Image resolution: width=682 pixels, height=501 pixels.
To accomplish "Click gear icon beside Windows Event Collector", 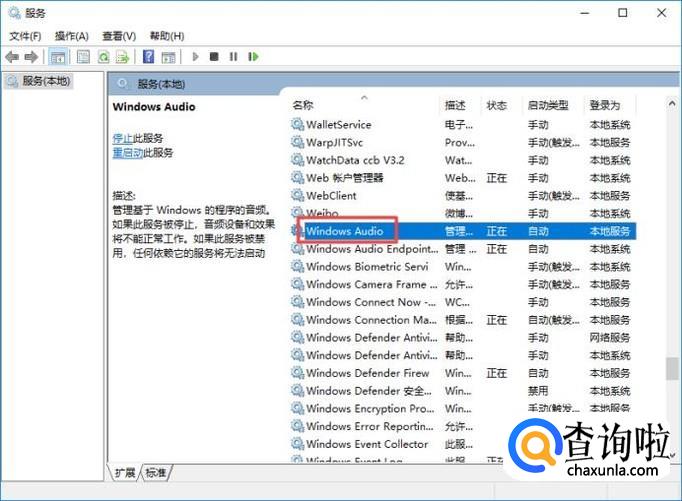I will pos(298,444).
